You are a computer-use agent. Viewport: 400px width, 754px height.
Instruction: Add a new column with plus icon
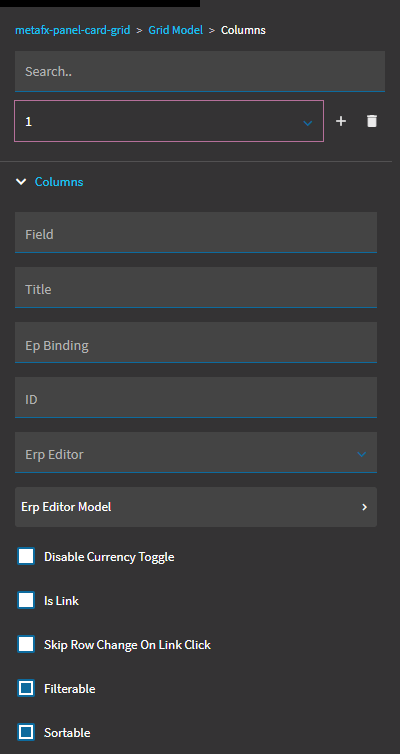(x=341, y=121)
